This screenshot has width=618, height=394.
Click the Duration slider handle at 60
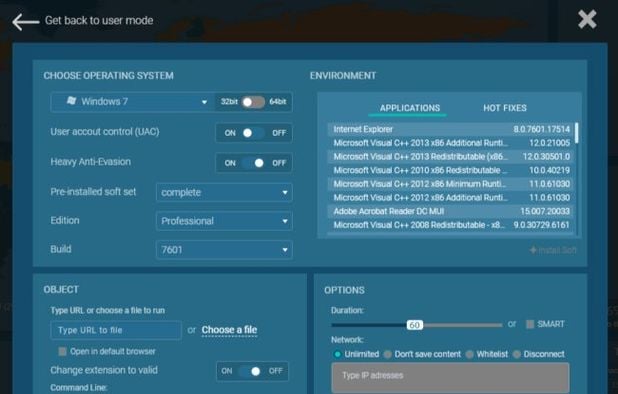click(x=415, y=325)
